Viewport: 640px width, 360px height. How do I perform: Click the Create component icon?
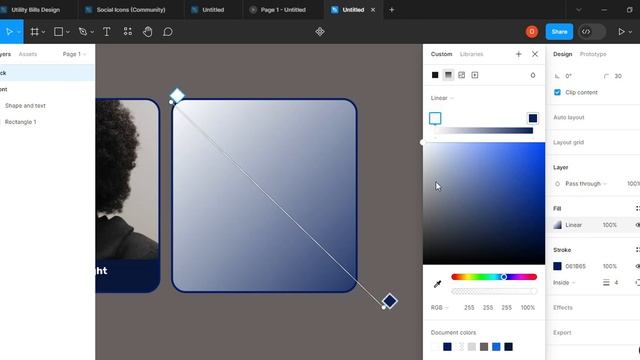pos(320,31)
